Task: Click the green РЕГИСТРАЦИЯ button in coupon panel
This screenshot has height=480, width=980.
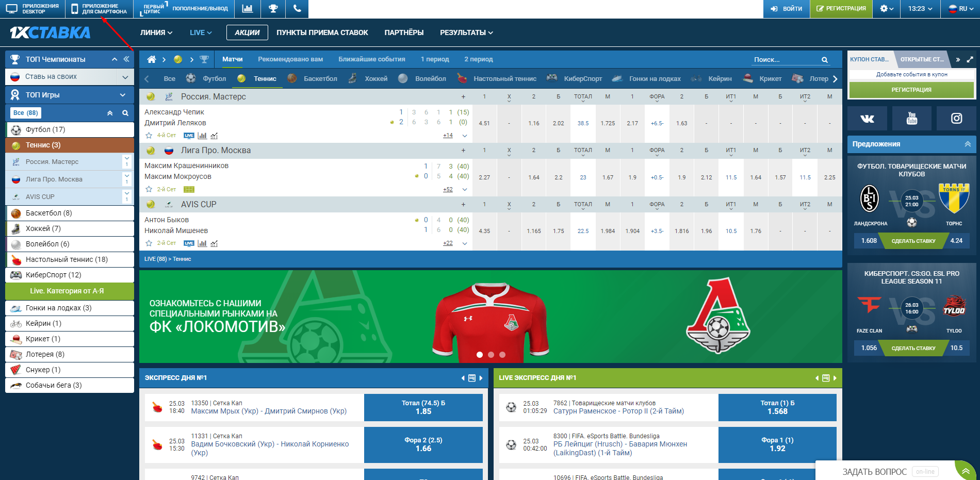Action: [x=911, y=90]
